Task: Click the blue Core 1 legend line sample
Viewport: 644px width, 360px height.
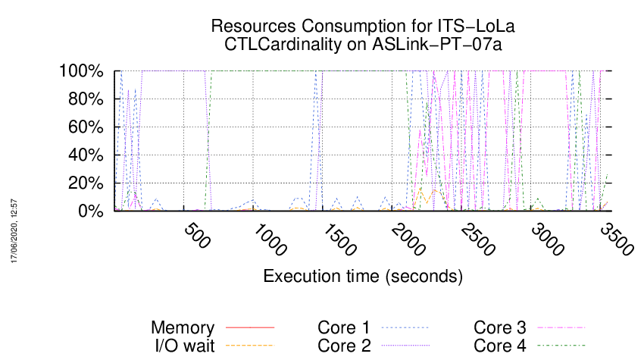Action: point(405,327)
